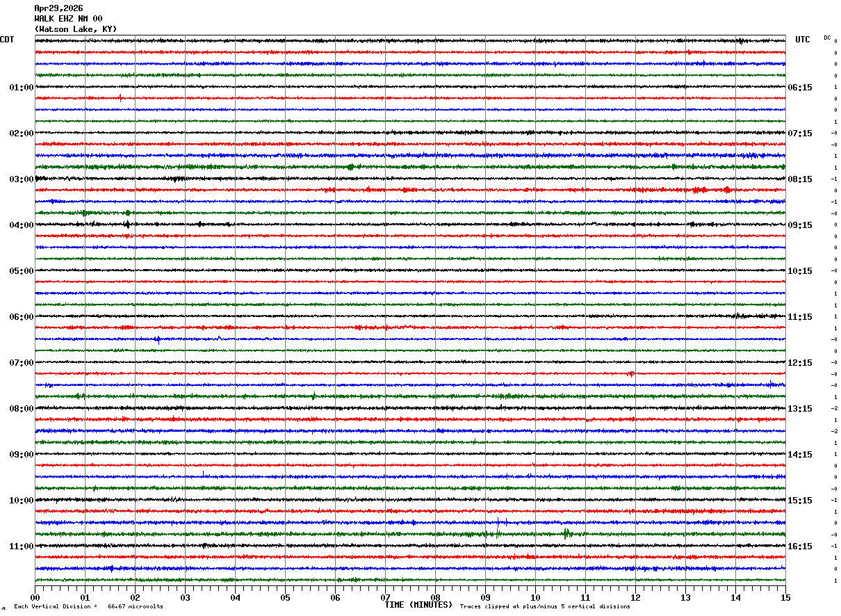Screen dimensions: 841x616
Task: Click the CDT time label '09:00'
Action: [22, 455]
